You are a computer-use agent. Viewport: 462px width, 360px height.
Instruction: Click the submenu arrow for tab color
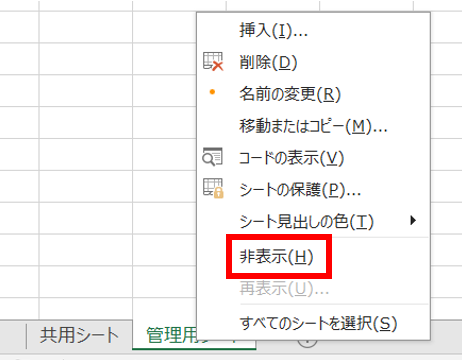pos(413,220)
